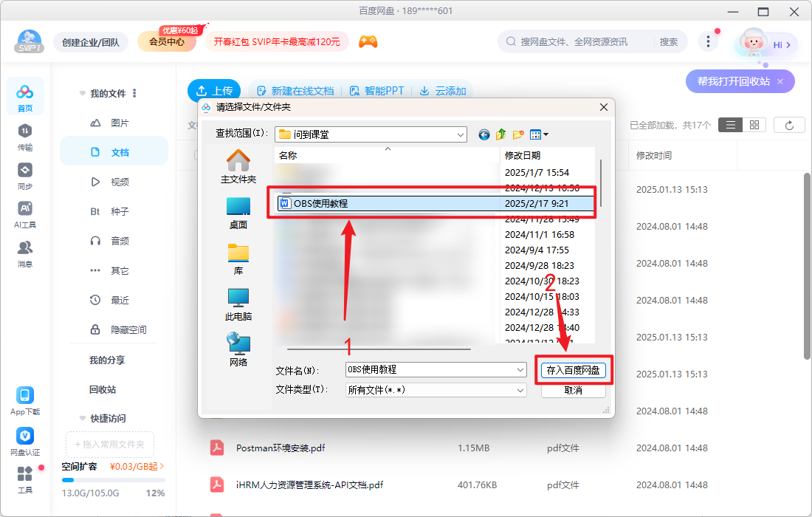Open the 文档 category
Image resolution: width=812 pixels, height=517 pixels.
pos(114,152)
